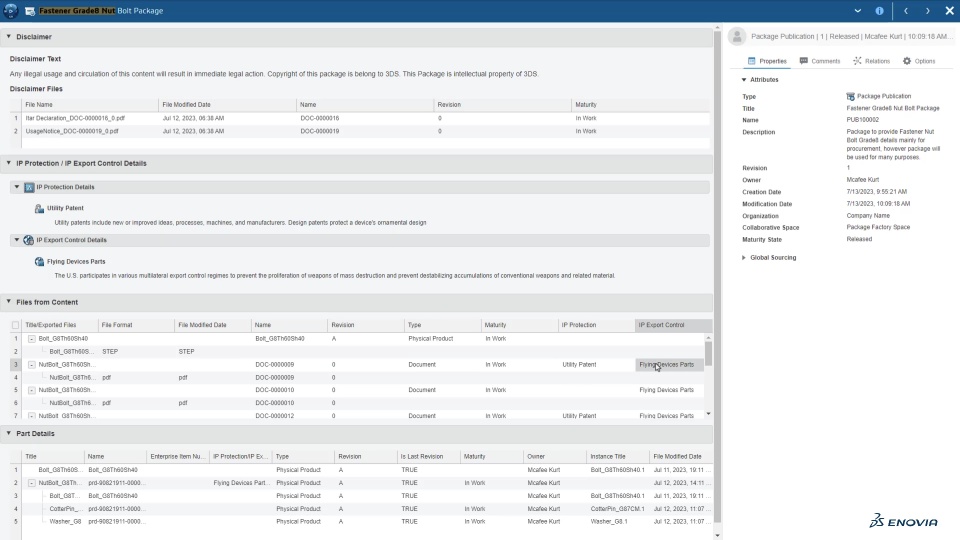Collapse IP Protection / IP Export Control Details

click(9, 163)
